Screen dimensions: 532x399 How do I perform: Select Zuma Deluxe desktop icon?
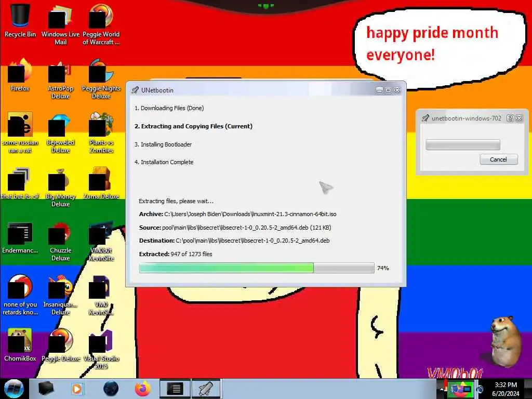[x=101, y=182]
